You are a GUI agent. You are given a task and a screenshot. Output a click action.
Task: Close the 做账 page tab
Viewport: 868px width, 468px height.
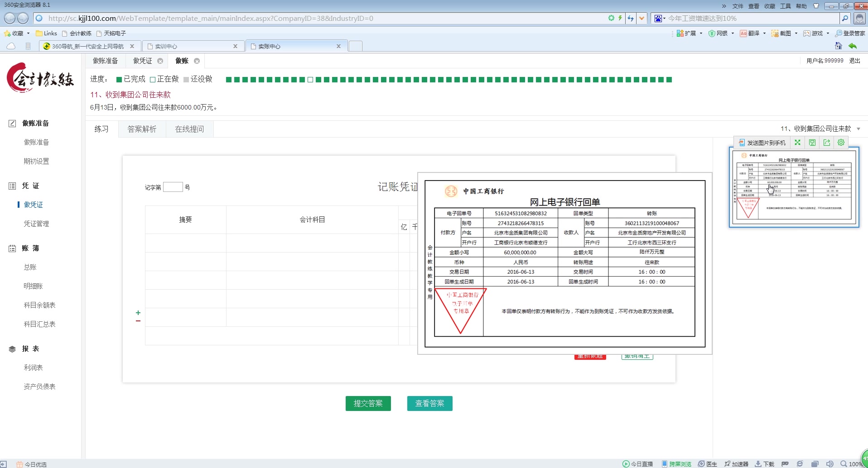(197, 61)
